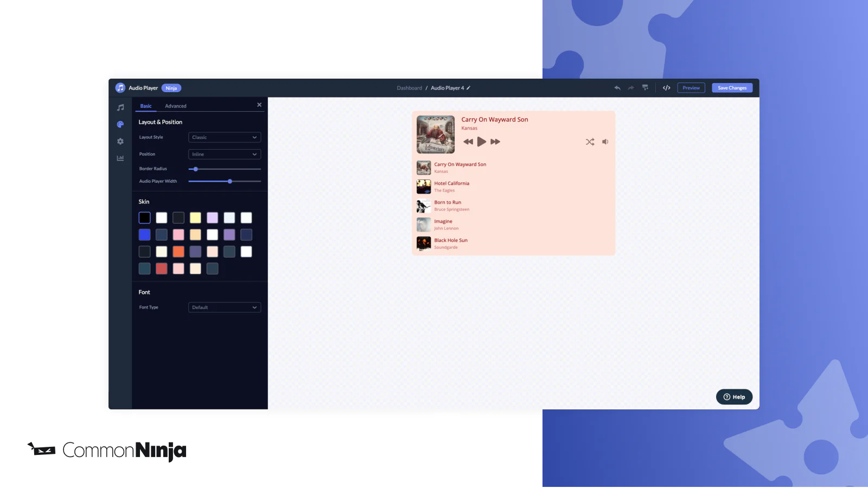868x488 pixels.
Task: Select Imagine in playlist
Action: pyautogui.click(x=513, y=224)
